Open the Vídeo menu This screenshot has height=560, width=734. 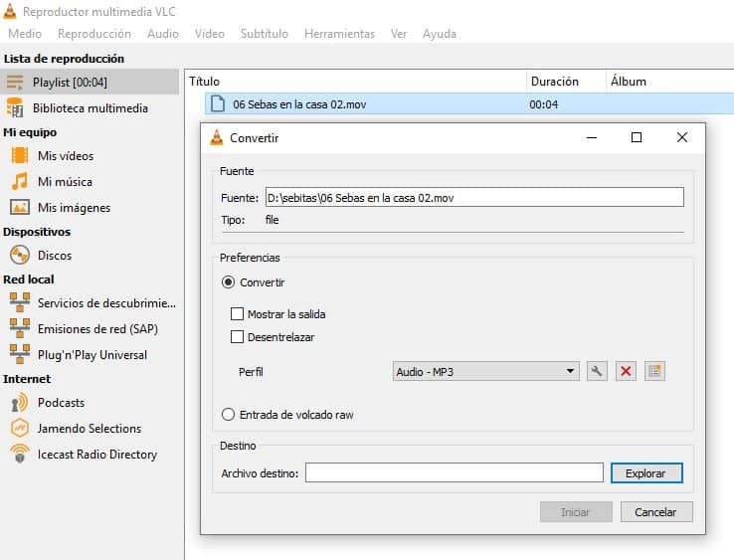pyautogui.click(x=210, y=34)
